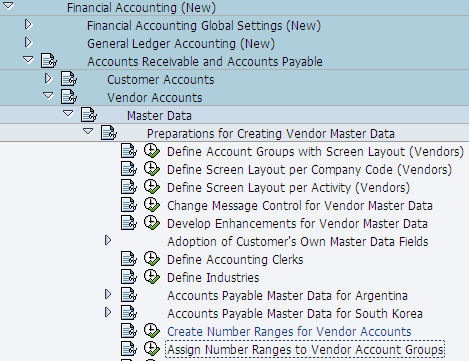This screenshot has height=361, width=469.
Task: Collapse Accounts Receivable and Accounts Payable
Action: (x=28, y=60)
